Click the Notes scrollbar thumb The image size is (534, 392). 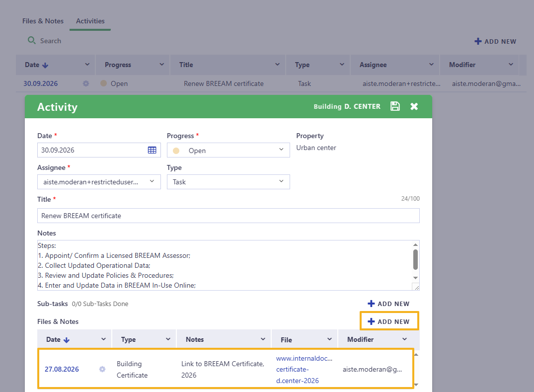pos(415,259)
